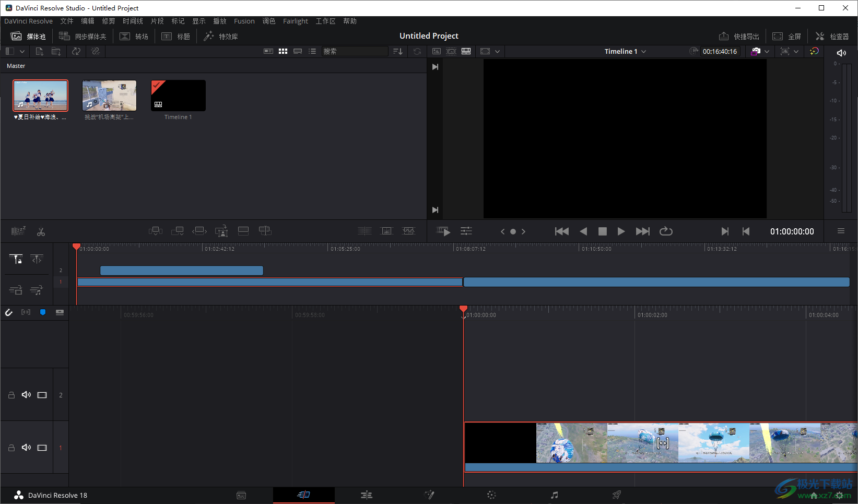
Task: Open the 媒体池 media pool panel
Action: (x=29, y=36)
